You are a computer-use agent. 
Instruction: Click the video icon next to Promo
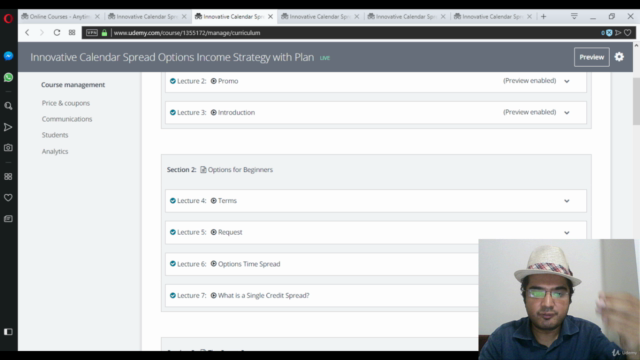click(x=213, y=81)
